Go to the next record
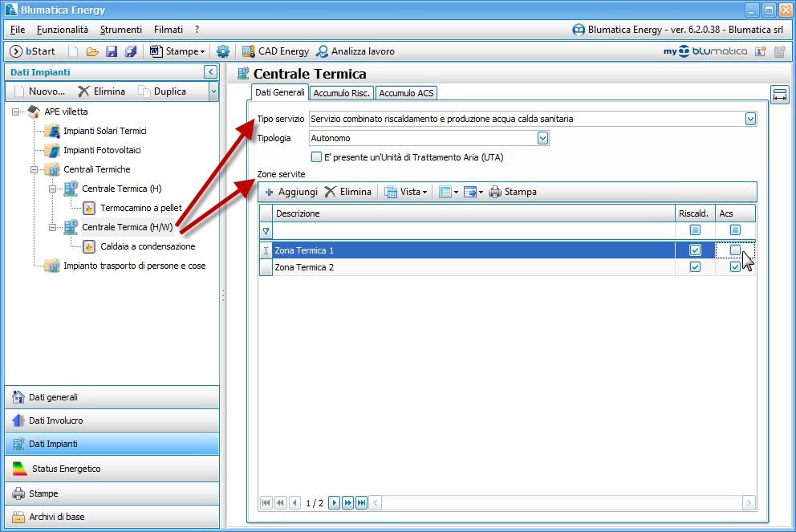796x532 pixels. [334, 503]
